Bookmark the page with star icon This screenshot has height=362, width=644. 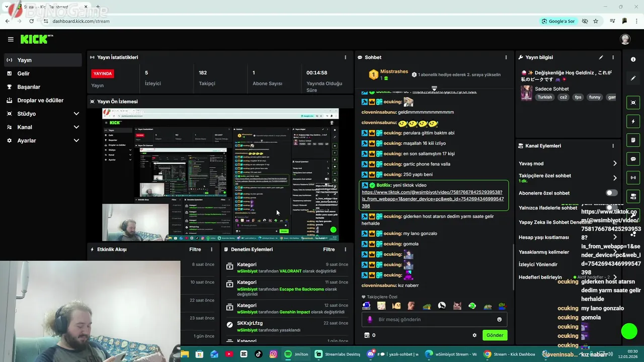tap(596, 21)
